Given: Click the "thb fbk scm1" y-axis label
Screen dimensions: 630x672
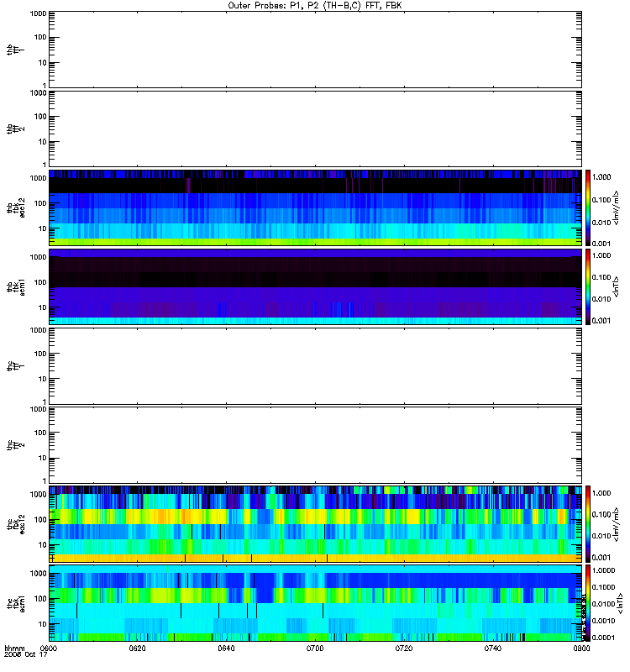Looking at the screenshot, I should point(15,287).
